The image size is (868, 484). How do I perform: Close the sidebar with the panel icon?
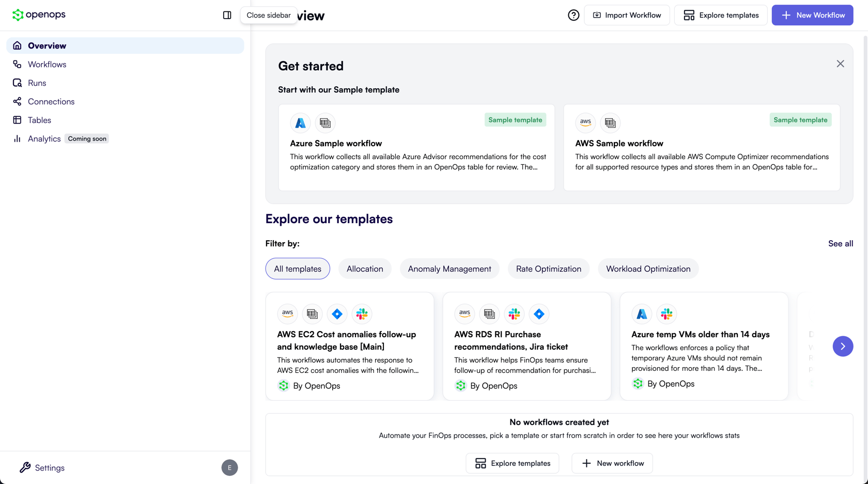coord(227,15)
